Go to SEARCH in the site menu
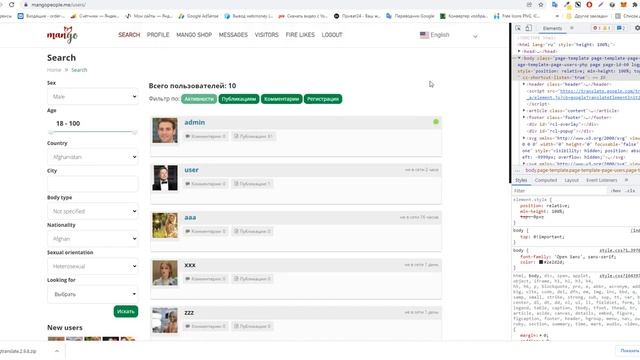The image size is (640, 360). (x=129, y=35)
